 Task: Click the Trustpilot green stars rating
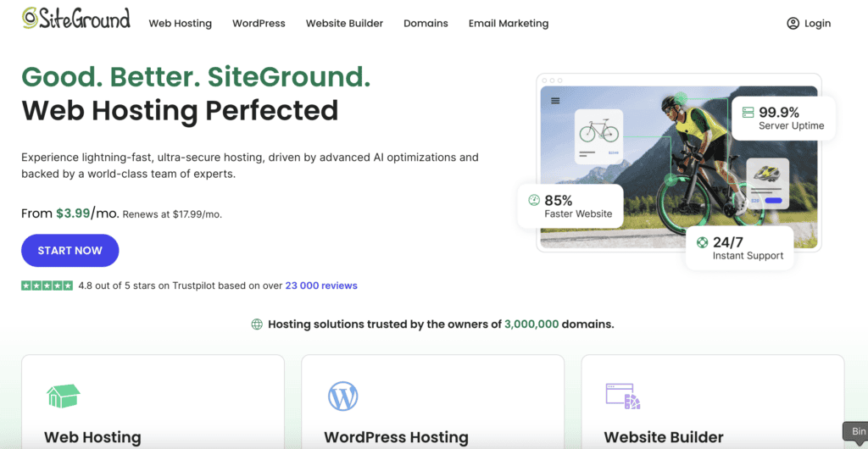[x=47, y=285]
